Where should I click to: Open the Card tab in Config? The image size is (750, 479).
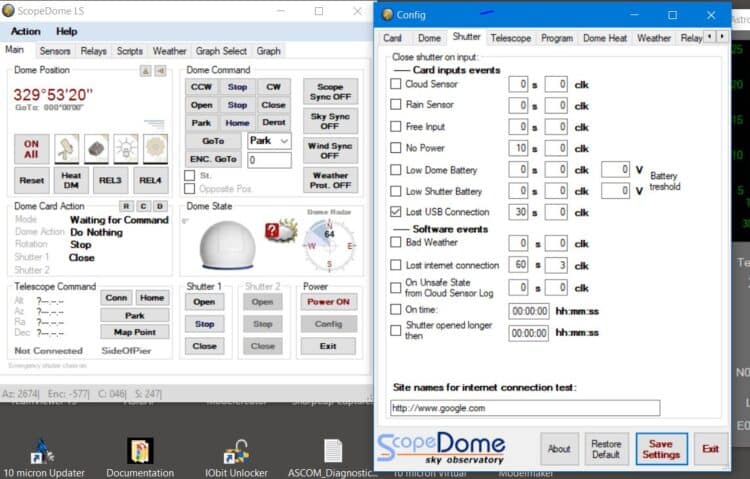coord(392,38)
